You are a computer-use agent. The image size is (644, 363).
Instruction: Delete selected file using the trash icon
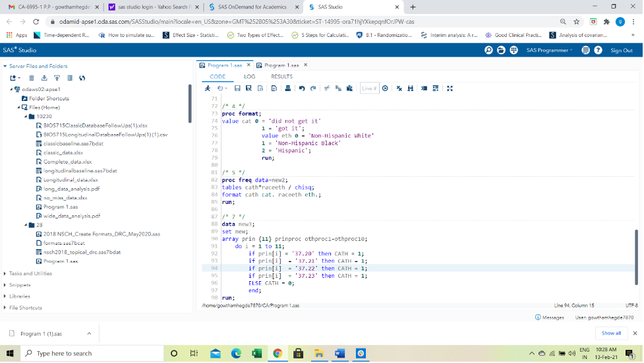pyautogui.click(x=31, y=78)
